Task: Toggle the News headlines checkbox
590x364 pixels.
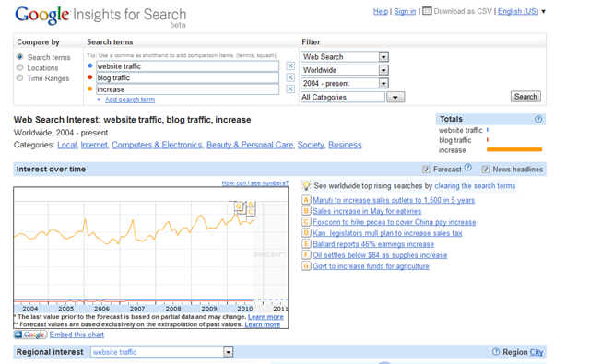Action: tap(486, 170)
